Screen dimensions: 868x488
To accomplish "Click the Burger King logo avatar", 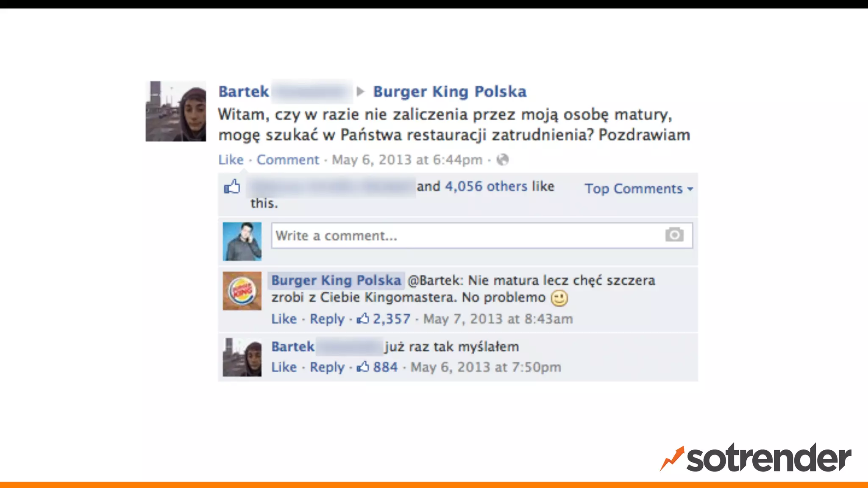I will [242, 291].
